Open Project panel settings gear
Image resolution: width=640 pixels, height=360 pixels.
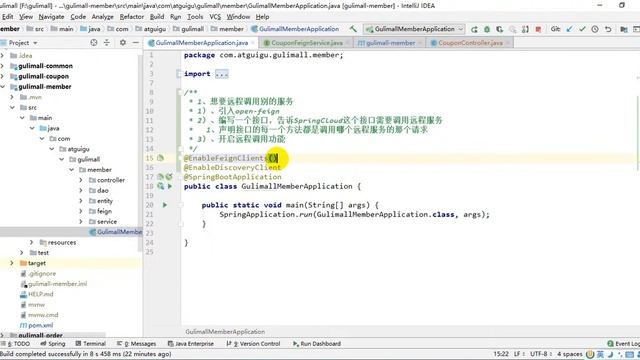coord(122,42)
